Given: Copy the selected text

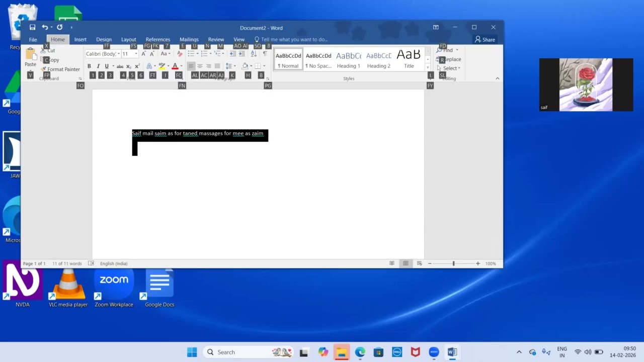Looking at the screenshot, I should [50, 60].
